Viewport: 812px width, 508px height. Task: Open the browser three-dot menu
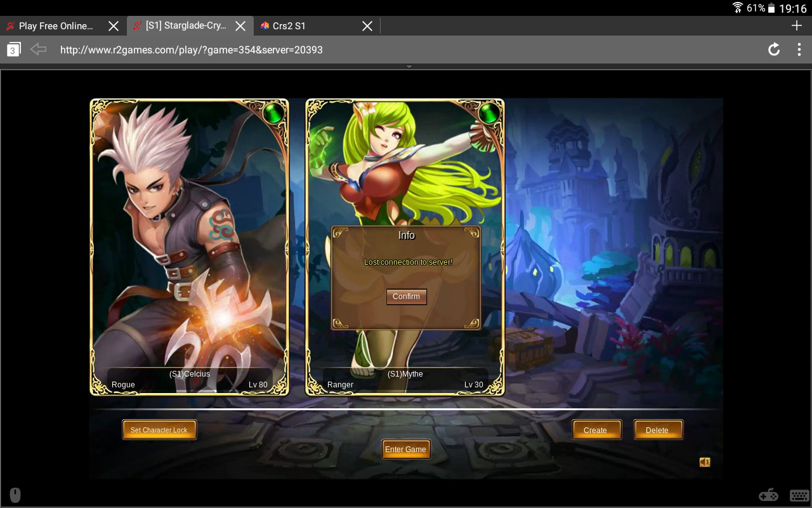[x=799, y=50]
